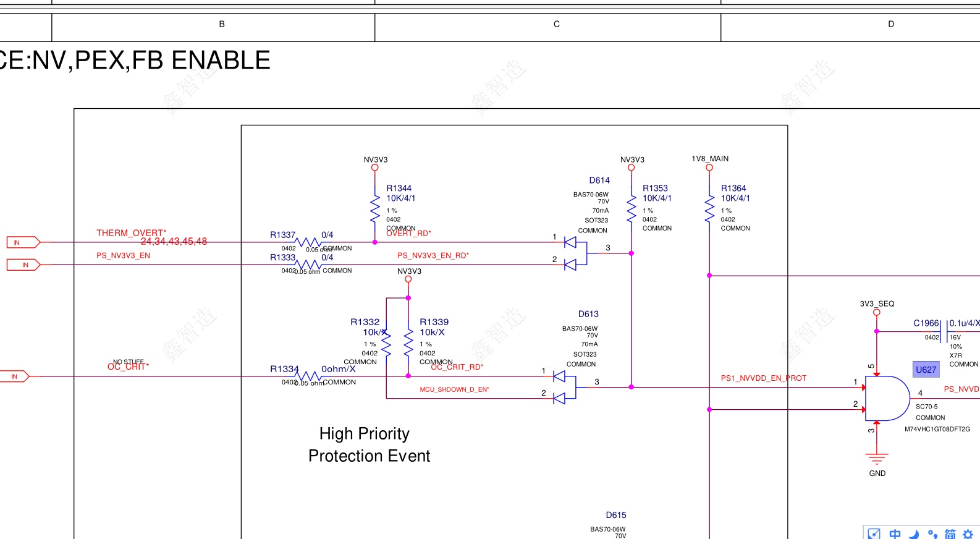Click the input method logo icon
980x539 pixels.
(x=874, y=533)
